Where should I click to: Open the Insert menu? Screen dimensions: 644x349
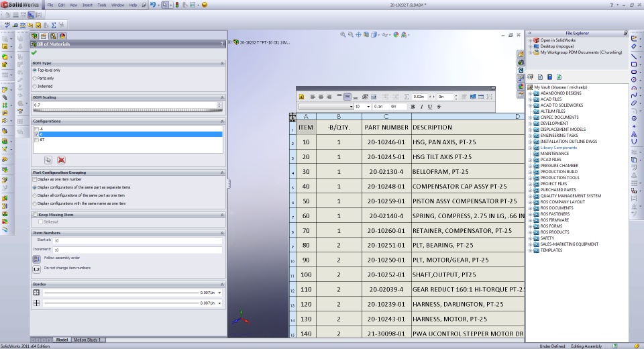(87, 5)
